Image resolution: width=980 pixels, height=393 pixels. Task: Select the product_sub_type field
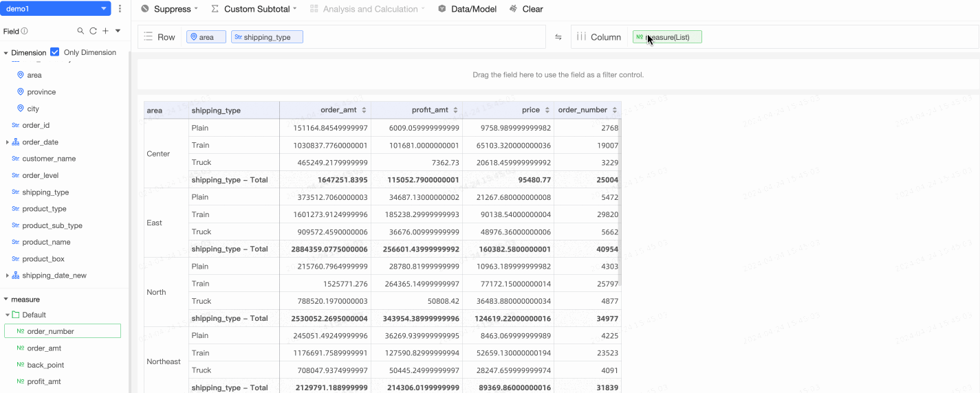(52, 225)
